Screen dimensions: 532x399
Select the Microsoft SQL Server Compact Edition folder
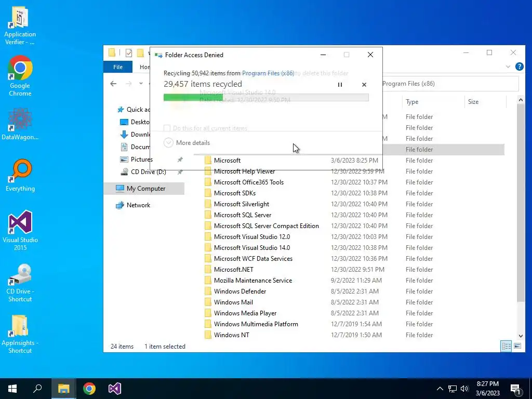point(267,225)
